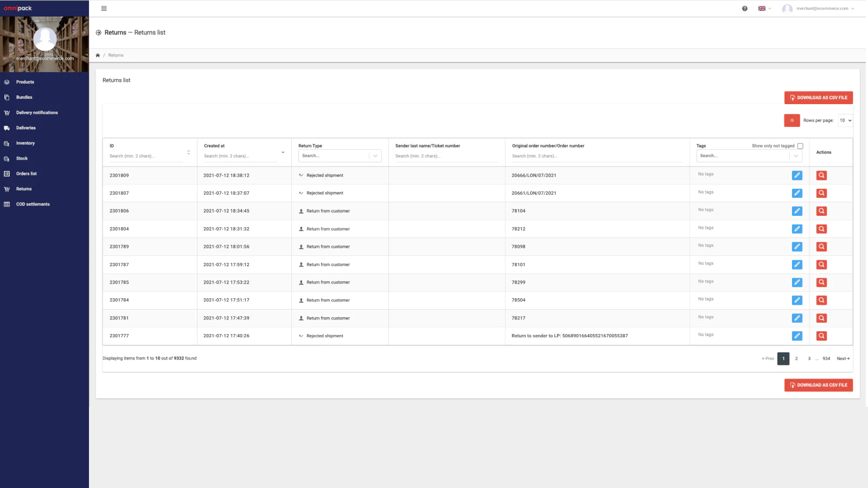Screen dimensions: 868x488
Task: Click the home icon in breadcrumb
Action: click(98, 55)
